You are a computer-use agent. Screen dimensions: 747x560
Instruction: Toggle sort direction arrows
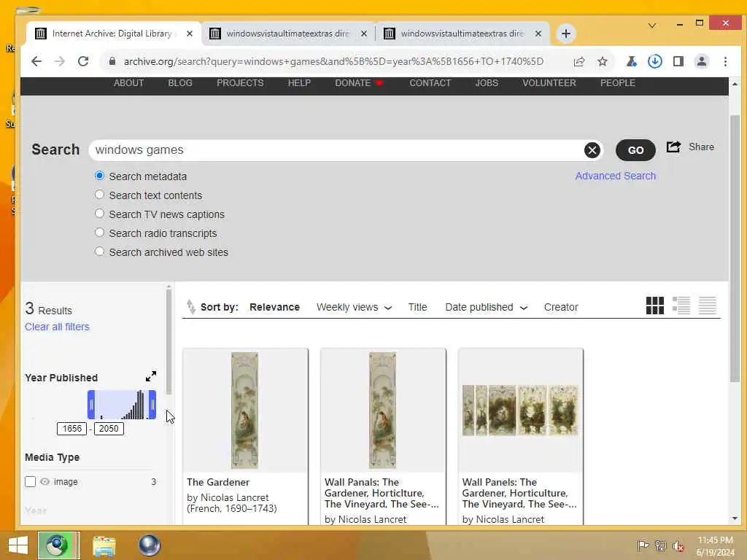pos(190,307)
